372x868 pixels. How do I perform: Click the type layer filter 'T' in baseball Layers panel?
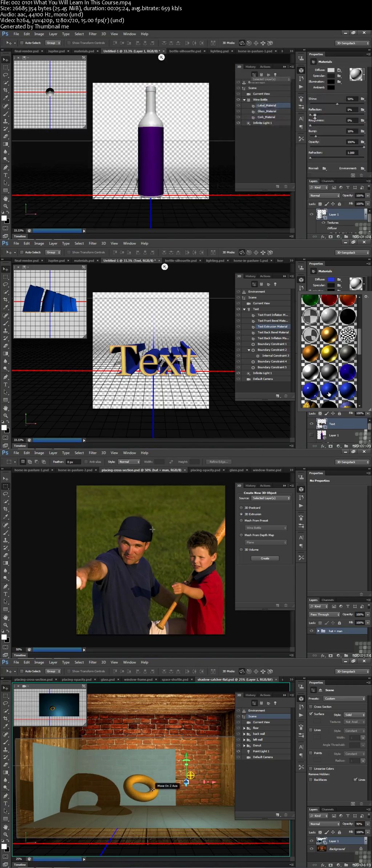click(348, 607)
